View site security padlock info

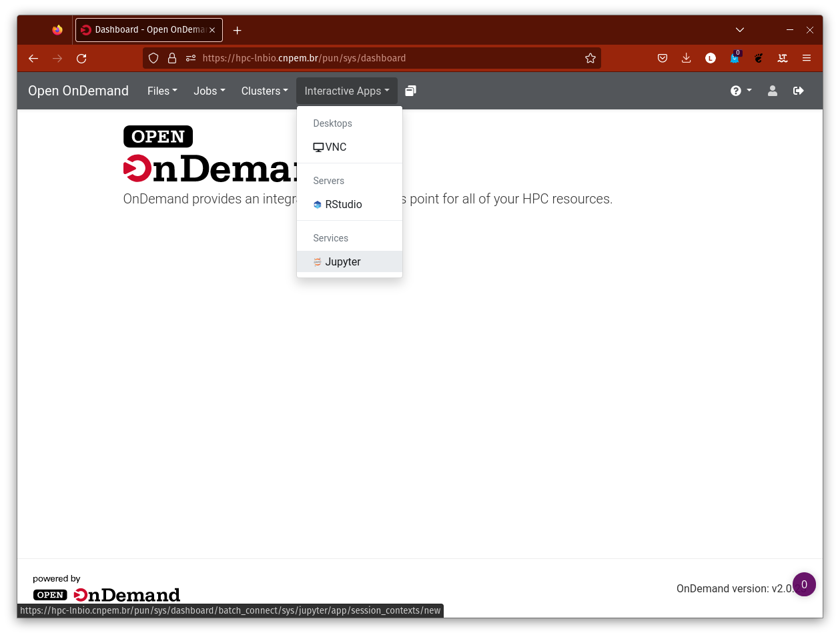pos(172,58)
